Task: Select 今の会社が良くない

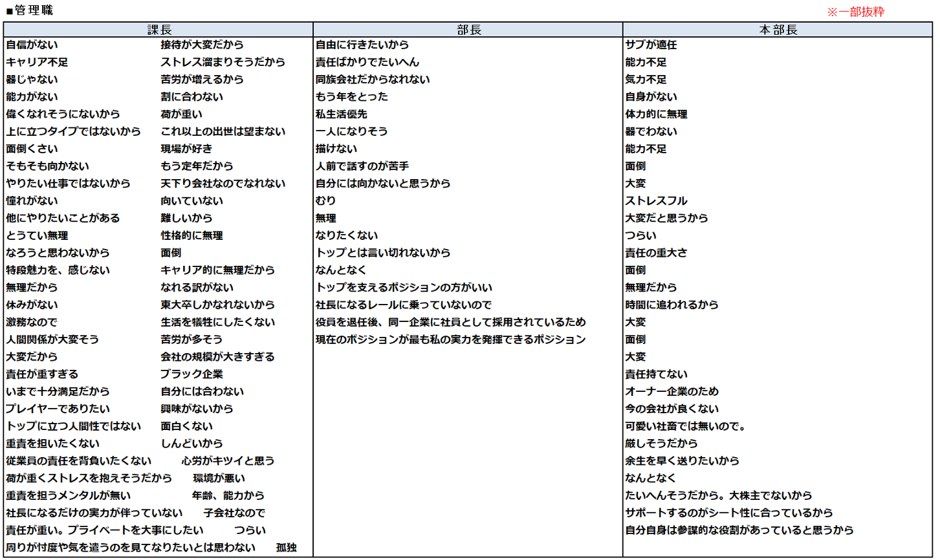Action: pyautogui.click(x=672, y=409)
